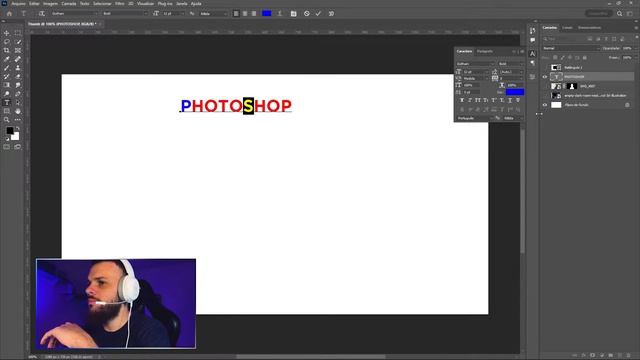This screenshot has width=640, height=360.
Task: Select the Eyedropper tool
Action: point(7,59)
